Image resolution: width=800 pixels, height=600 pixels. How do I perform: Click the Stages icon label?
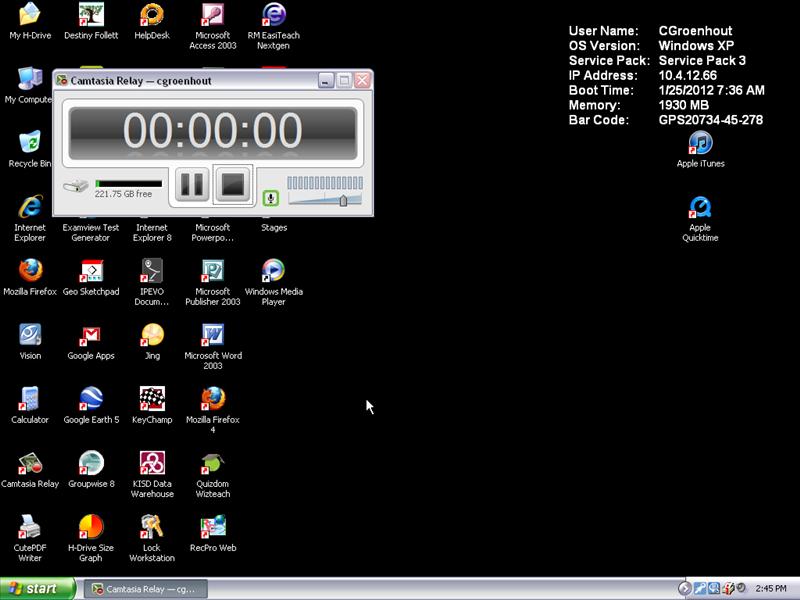(274, 228)
